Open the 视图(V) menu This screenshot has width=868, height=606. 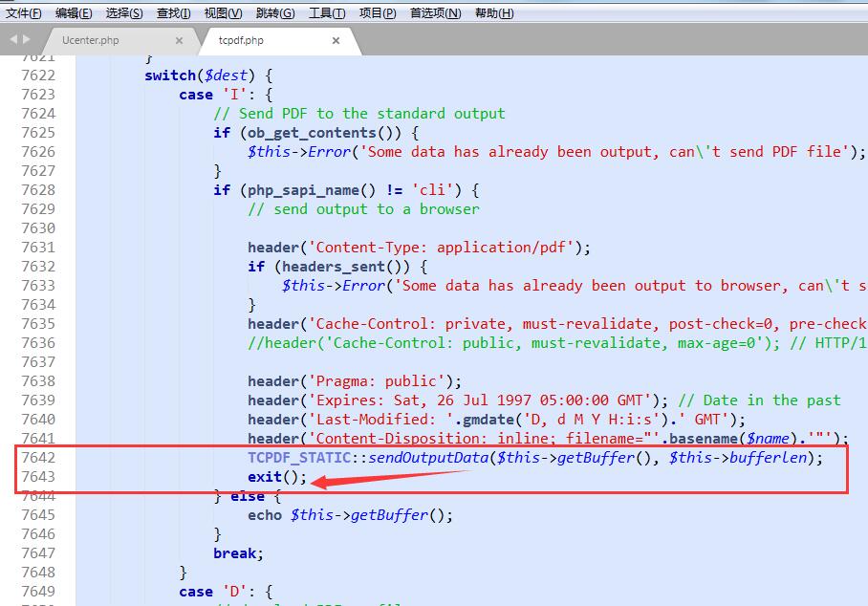click(x=223, y=12)
